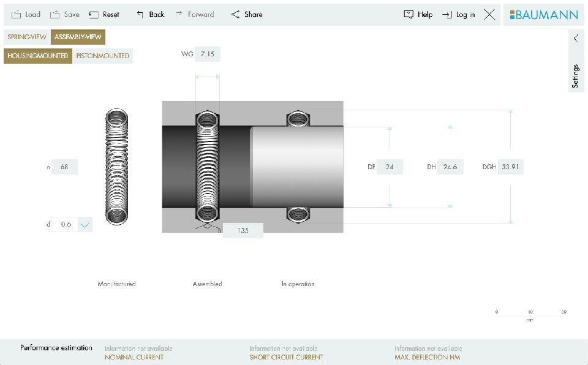Click the Share text label
Image resolution: width=588 pixels, height=365 pixels.
click(x=254, y=15)
